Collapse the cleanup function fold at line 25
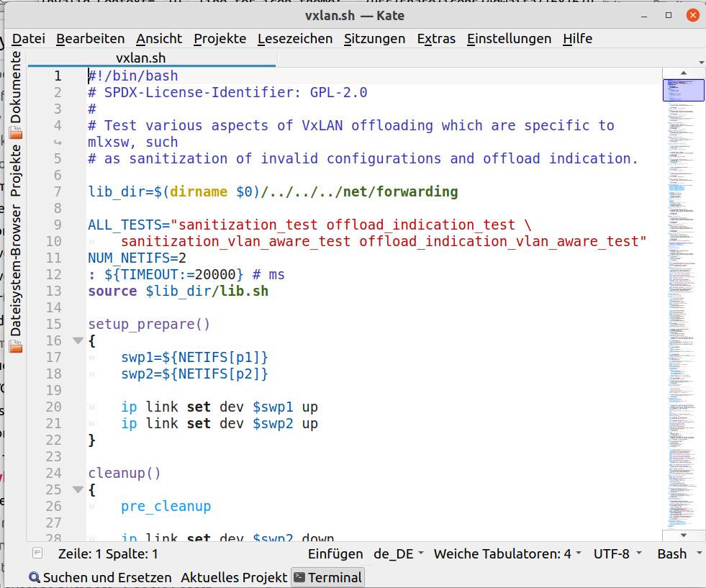 (78, 490)
